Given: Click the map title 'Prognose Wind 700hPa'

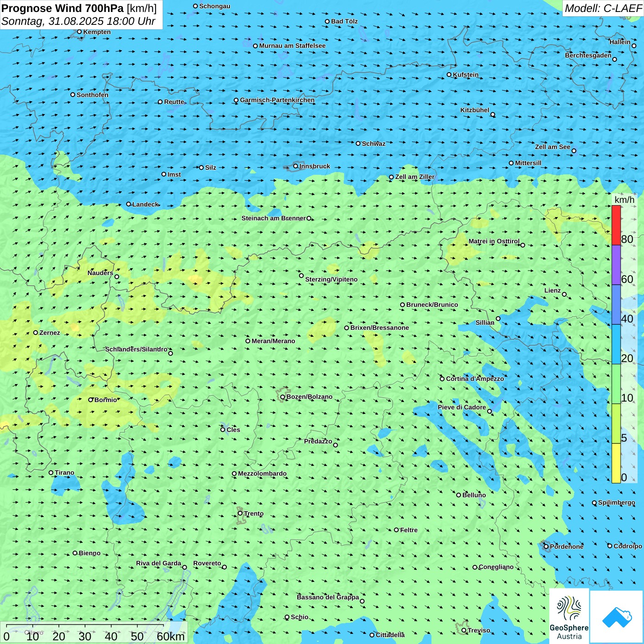Looking at the screenshot, I should tap(63, 8).
